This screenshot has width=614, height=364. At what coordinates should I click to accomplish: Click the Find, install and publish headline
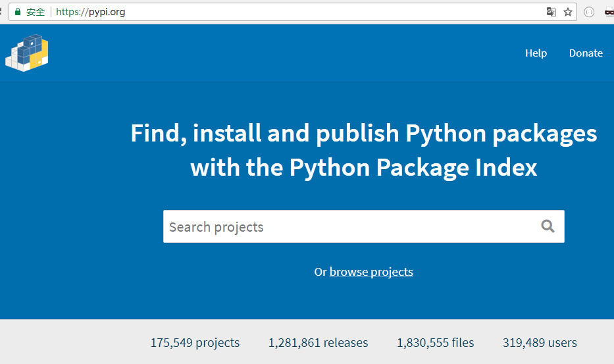coord(364,151)
